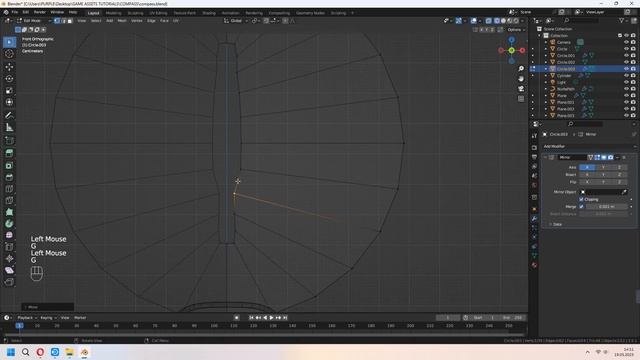Toggle the Clipping checkbox
The height and width of the screenshot is (360, 640).
pyautogui.click(x=581, y=199)
